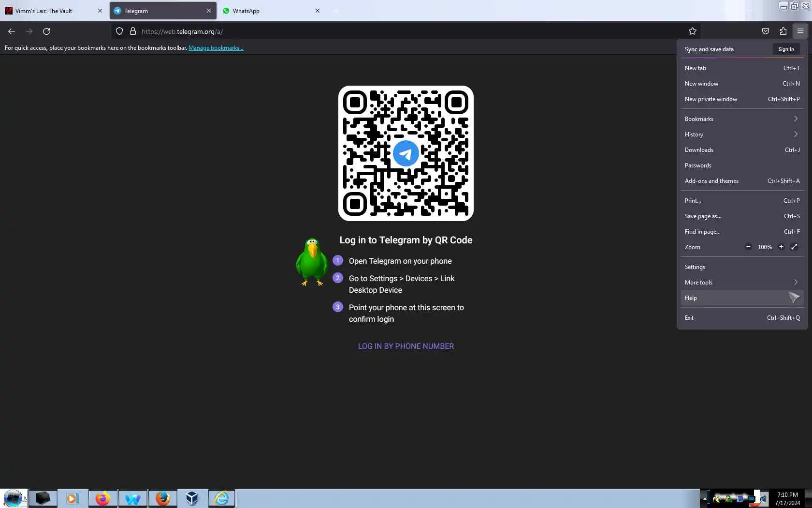Show hidden system tray icons
The height and width of the screenshot is (508, 812).
coord(705,498)
